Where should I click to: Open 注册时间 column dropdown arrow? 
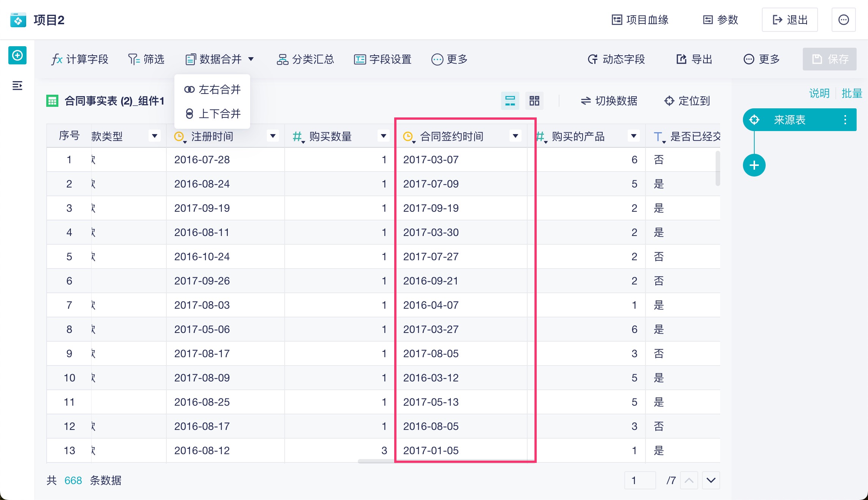click(x=273, y=136)
